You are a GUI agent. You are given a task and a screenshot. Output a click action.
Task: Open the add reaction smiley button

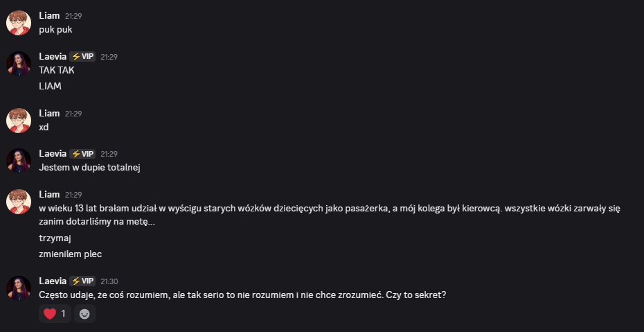pyautogui.click(x=84, y=314)
